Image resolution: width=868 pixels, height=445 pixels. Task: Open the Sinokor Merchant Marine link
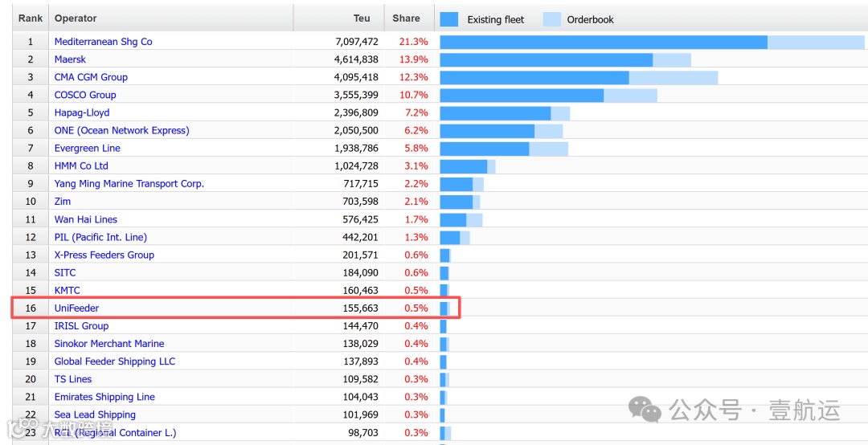109,343
